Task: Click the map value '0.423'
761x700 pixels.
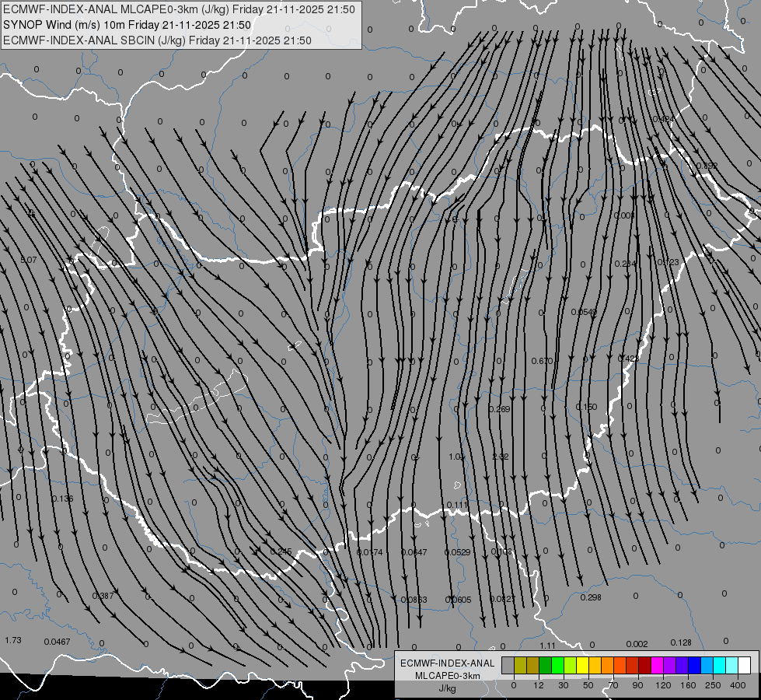Action: click(629, 359)
